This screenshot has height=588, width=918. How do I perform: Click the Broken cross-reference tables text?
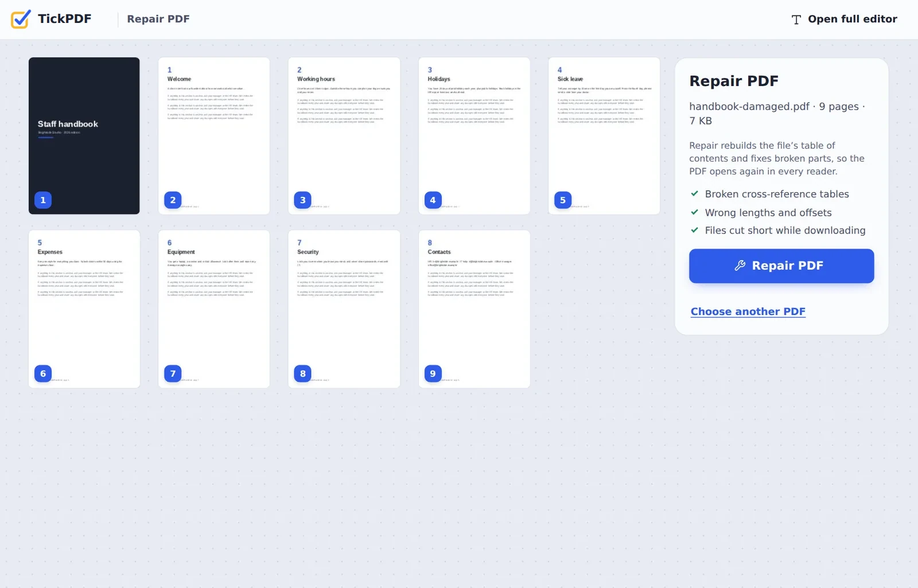(x=777, y=194)
